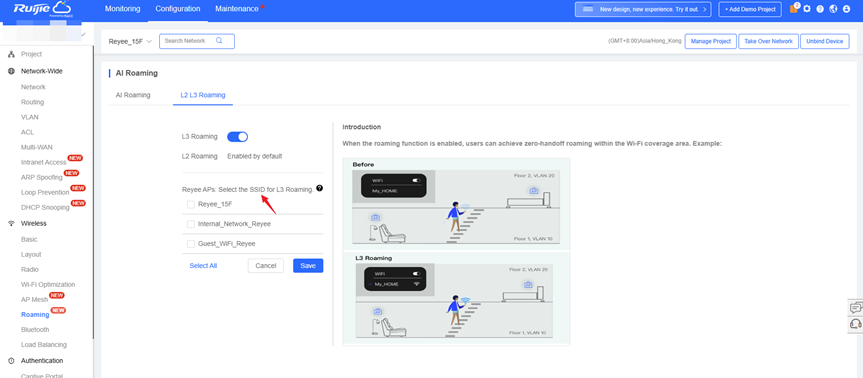Image resolution: width=863 pixels, height=378 pixels.
Task: Click the Ruijie cloud logo
Action: coord(42,9)
